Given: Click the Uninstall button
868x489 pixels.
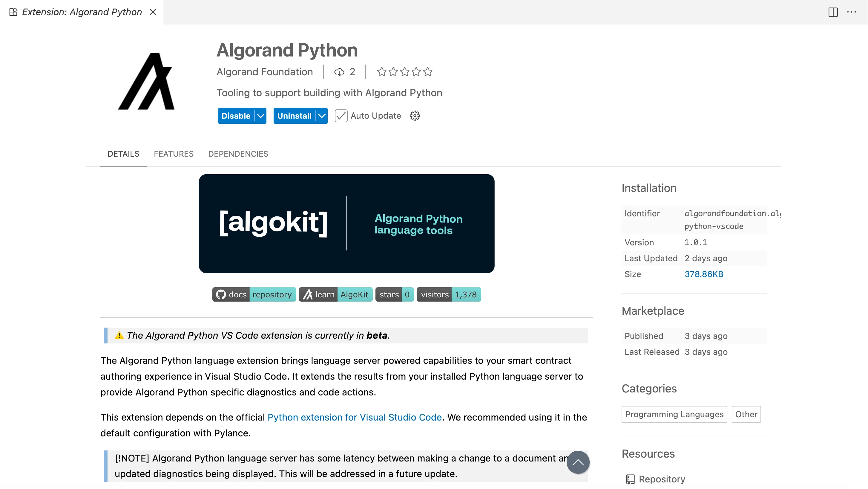Looking at the screenshot, I should pos(294,116).
